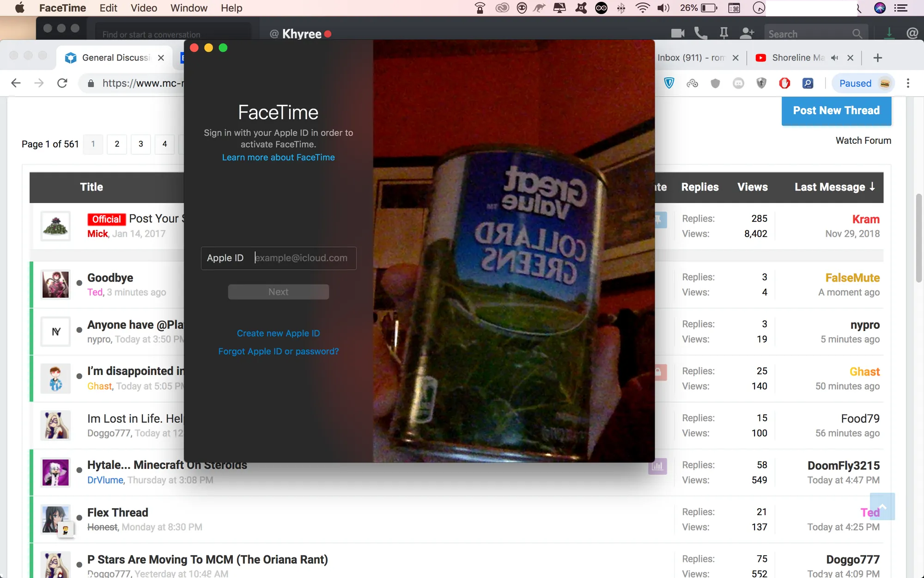Viewport: 924px width, 578px height.
Task: Click the red AdBlock hand extension
Action: [x=784, y=83]
